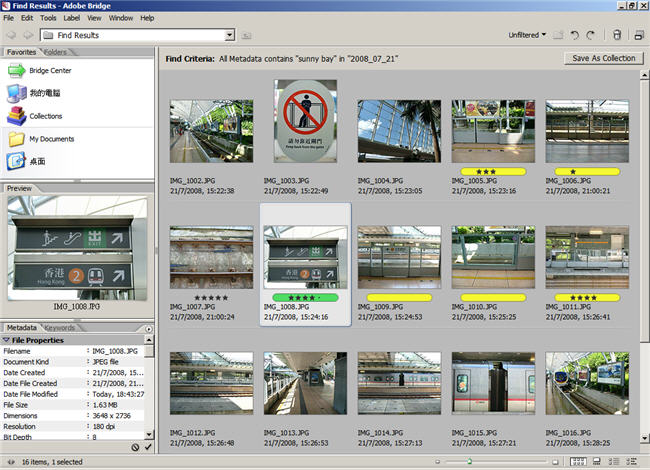Screen dimensions: 650x470
Task: Click the delete item trash icon
Action: coord(617,36)
